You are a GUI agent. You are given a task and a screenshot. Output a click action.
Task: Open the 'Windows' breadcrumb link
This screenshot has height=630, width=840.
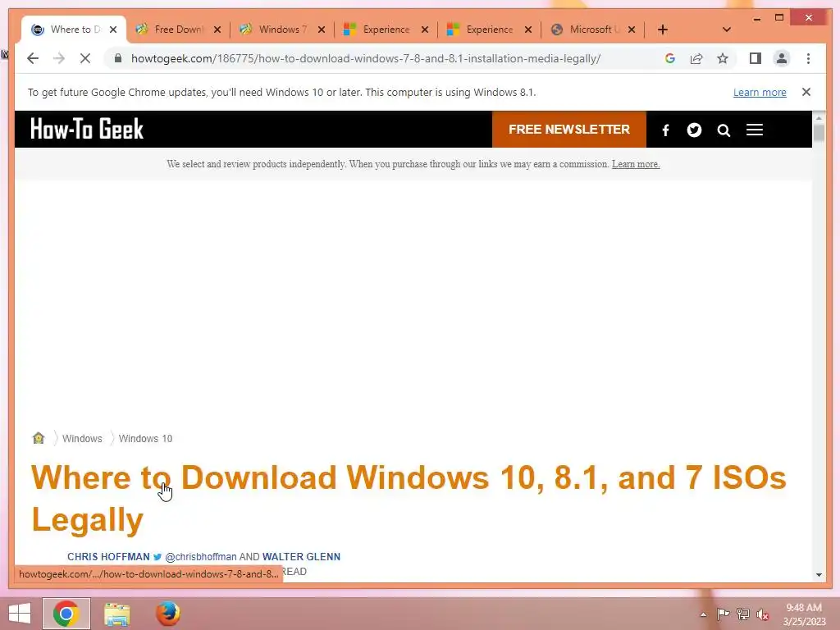(82, 438)
